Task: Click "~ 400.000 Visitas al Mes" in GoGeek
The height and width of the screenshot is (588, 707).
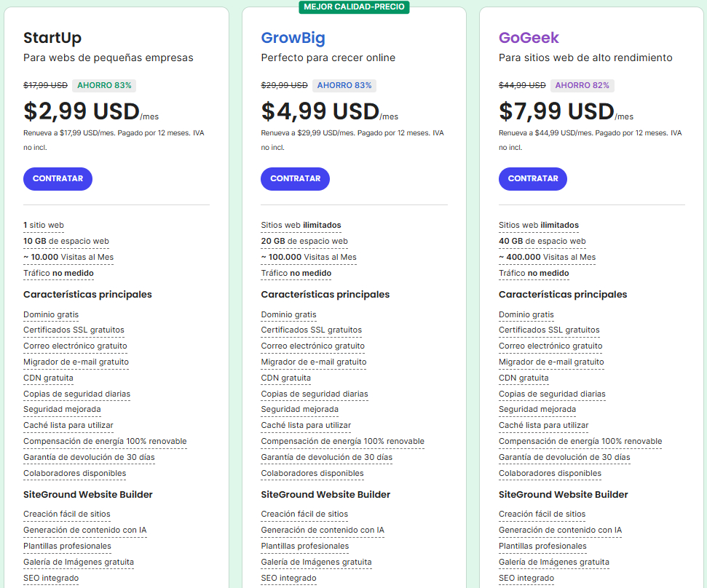Action: pyautogui.click(x=547, y=257)
